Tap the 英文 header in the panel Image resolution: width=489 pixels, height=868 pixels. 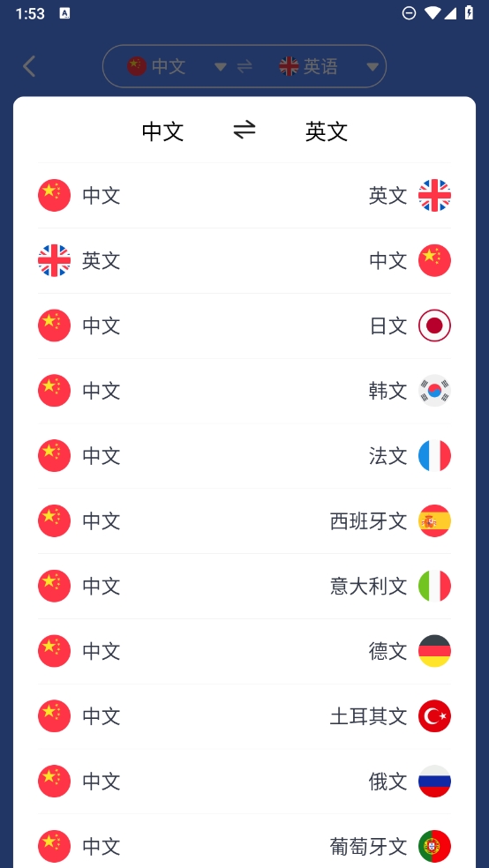327,131
